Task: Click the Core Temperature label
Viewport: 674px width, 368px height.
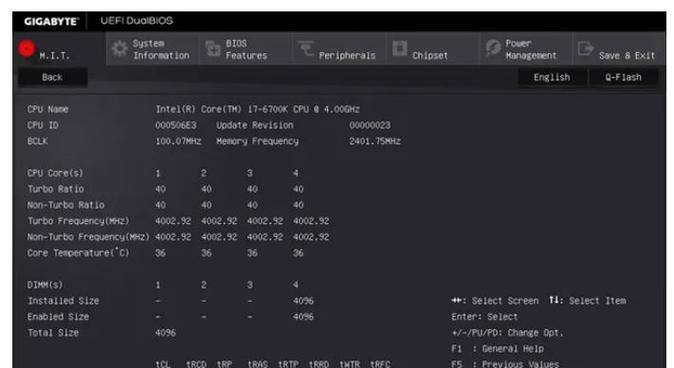Action: click(x=78, y=252)
